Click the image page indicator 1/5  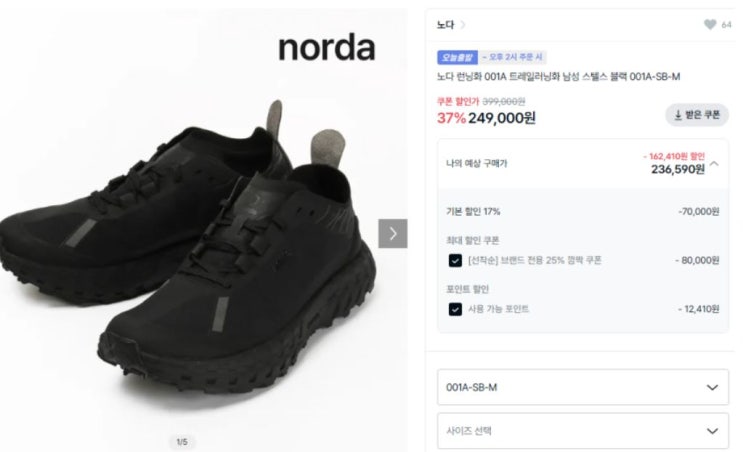pos(182,442)
